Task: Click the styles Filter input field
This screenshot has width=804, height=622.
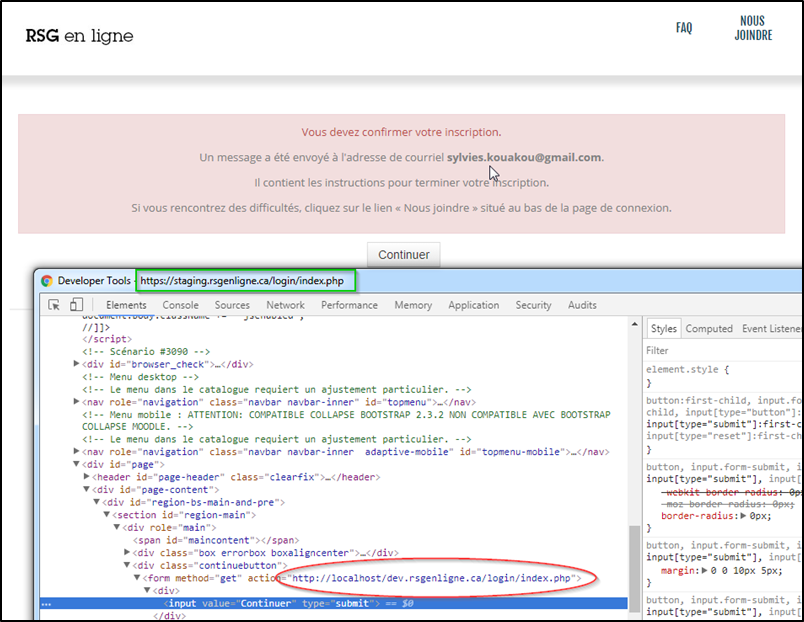Action: click(x=720, y=351)
